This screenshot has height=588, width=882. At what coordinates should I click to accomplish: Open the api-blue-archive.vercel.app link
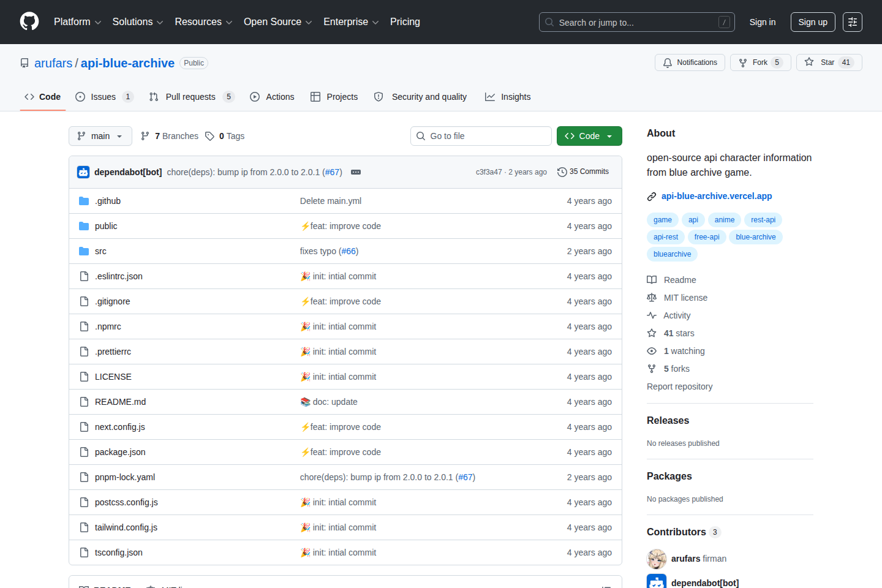pyautogui.click(x=716, y=196)
